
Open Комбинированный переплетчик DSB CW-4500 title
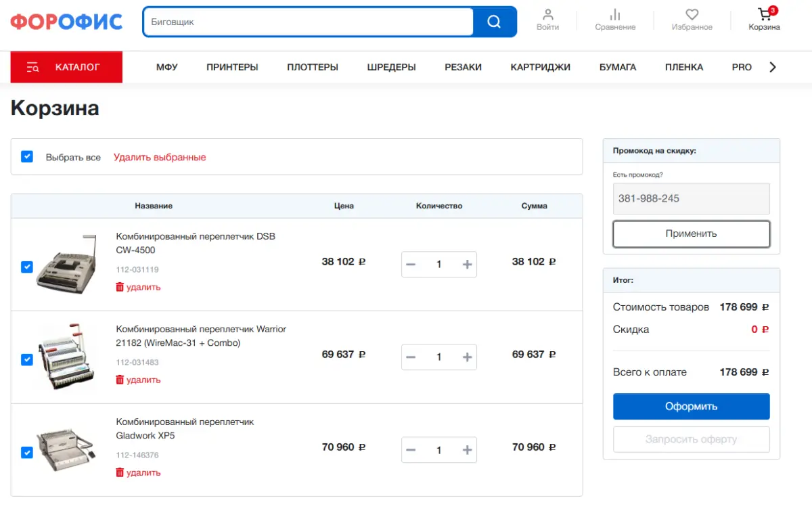click(x=196, y=243)
